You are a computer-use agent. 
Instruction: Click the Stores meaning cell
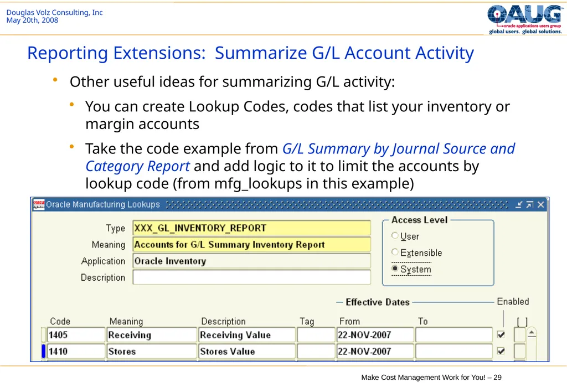pos(152,351)
